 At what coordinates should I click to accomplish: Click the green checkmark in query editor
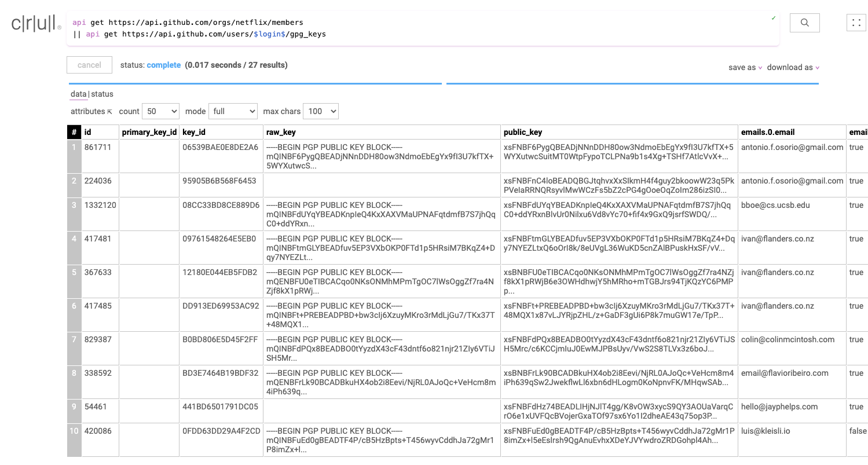pyautogui.click(x=773, y=19)
